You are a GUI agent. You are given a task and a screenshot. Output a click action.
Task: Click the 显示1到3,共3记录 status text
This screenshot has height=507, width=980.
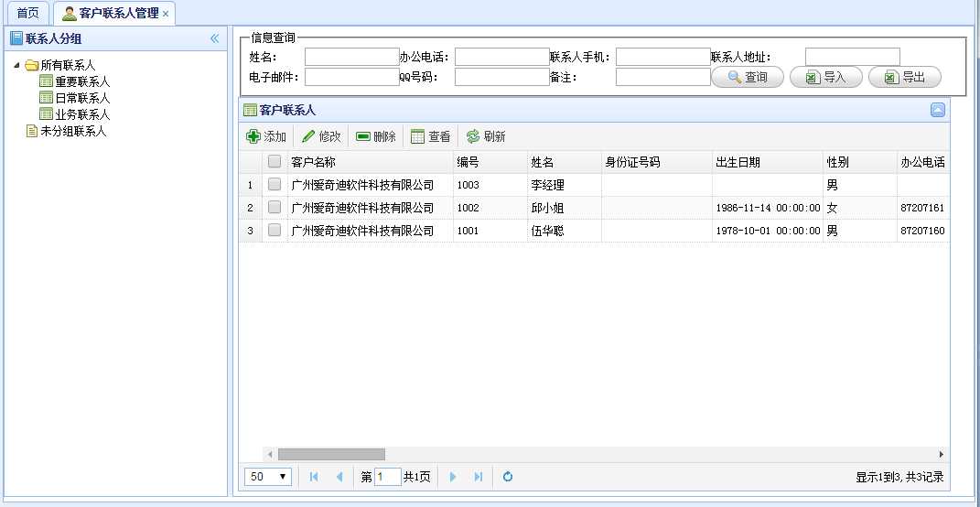899,477
